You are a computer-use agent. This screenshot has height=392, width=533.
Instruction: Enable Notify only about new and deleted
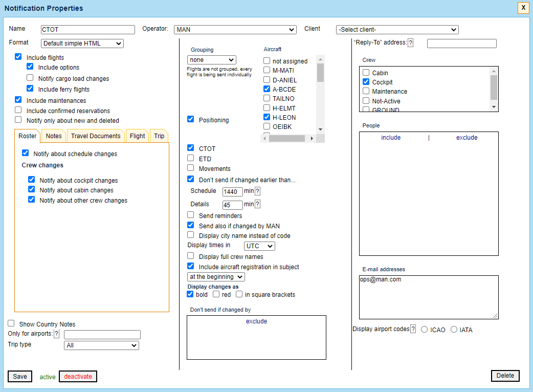coord(18,120)
